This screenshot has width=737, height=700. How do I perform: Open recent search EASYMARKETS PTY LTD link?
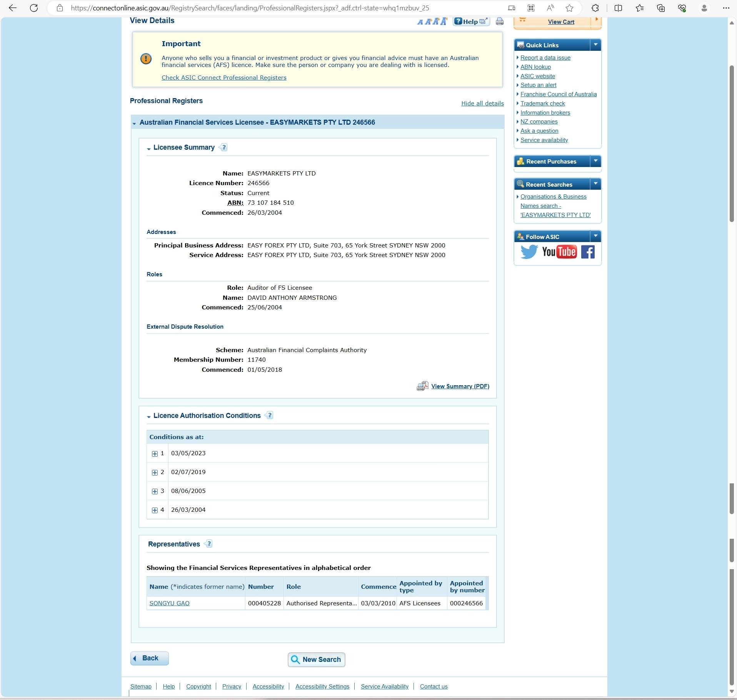[x=555, y=206]
